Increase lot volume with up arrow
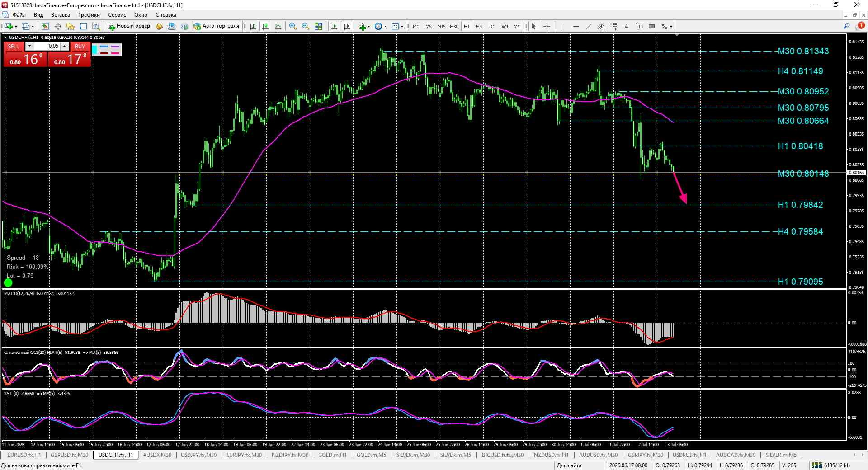The width and height of the screenshot is (868, 470). pos(65,46)
